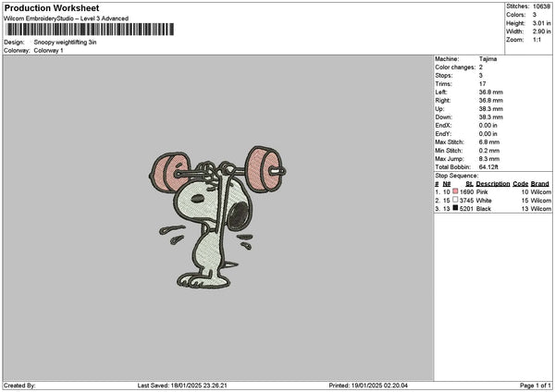Click 'Wilcom EmbroideryStudio – Level 3 Advanced' text

coord(67,18)
